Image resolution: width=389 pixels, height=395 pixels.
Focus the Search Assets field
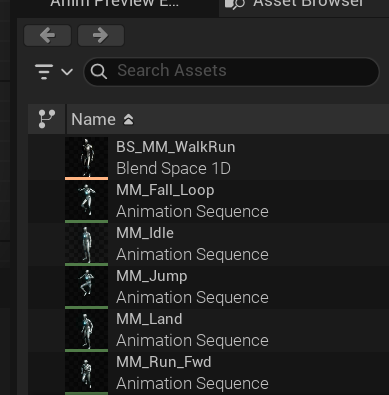[x=232, y=71]
